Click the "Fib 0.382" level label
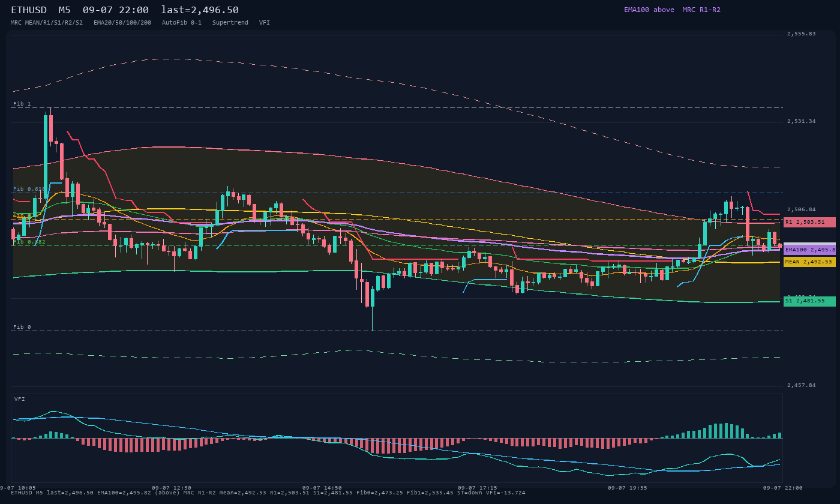This screenshot has width=840, height=504. click(29, 242)
